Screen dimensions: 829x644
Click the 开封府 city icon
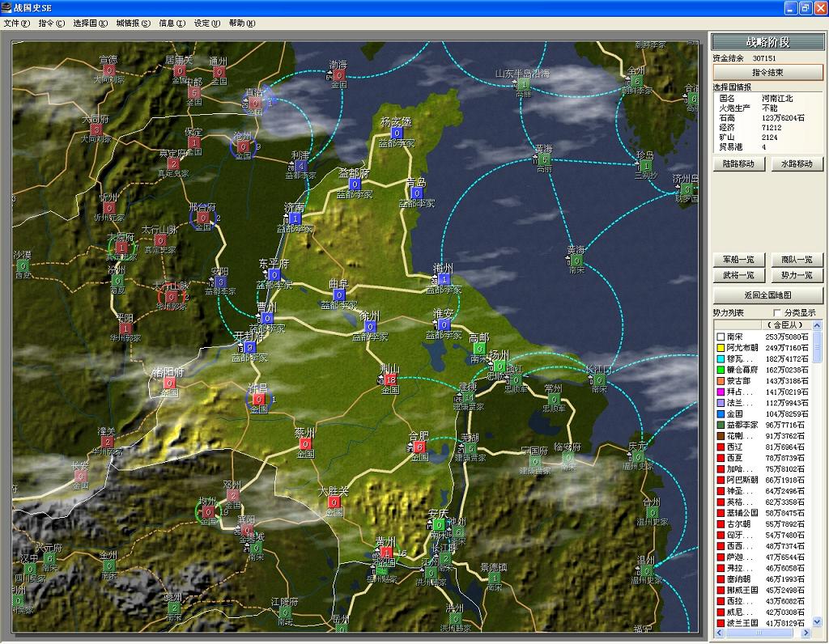[249, 347]
